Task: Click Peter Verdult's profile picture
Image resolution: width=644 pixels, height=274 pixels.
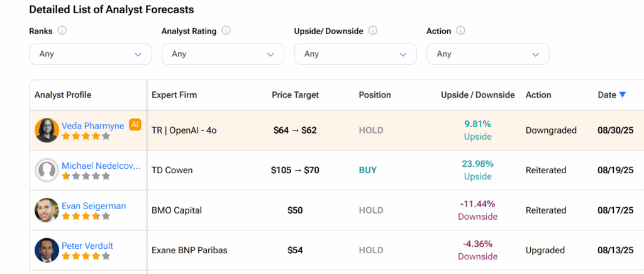Action: click(47, 250)
